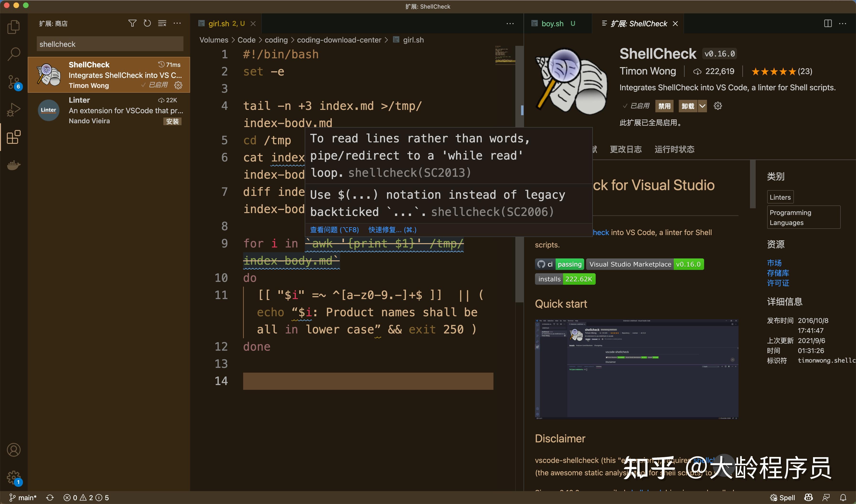The image size is (856, 504).
Task: Click the filter extensions funnel icon
Action: click(132, 23)
